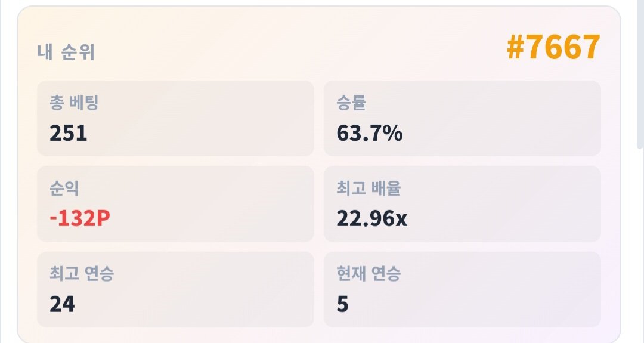This screenshot has width=644, height=343.
Task: Open the 현재 연승 stat tile
Action: 462,289
